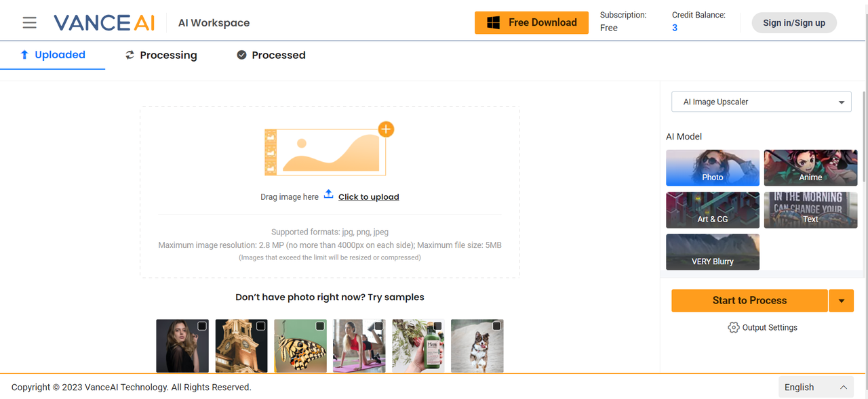
Task: Click the orange plus add-image icon
Action: click(386, 129)
